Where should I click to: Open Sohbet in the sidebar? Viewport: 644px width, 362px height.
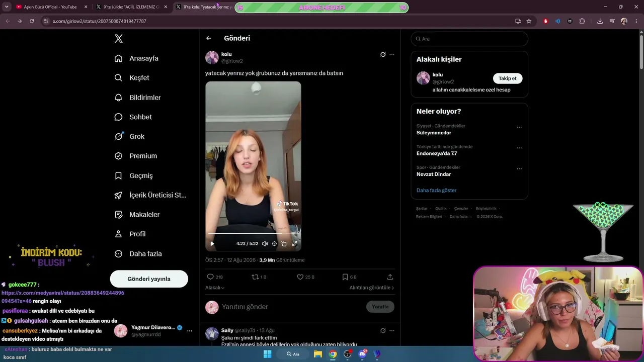tap(133, 117)
